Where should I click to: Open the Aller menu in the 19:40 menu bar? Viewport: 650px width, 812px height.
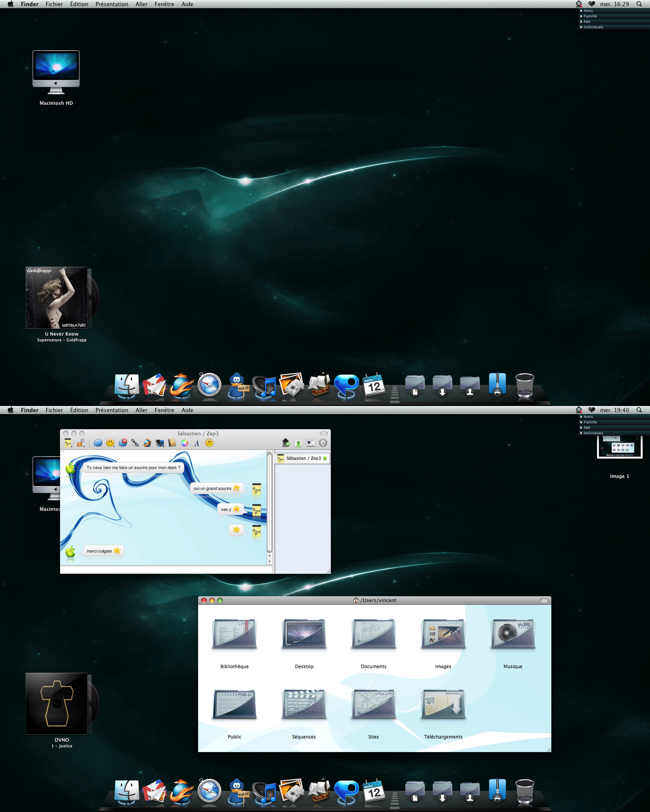pos(142,410)
